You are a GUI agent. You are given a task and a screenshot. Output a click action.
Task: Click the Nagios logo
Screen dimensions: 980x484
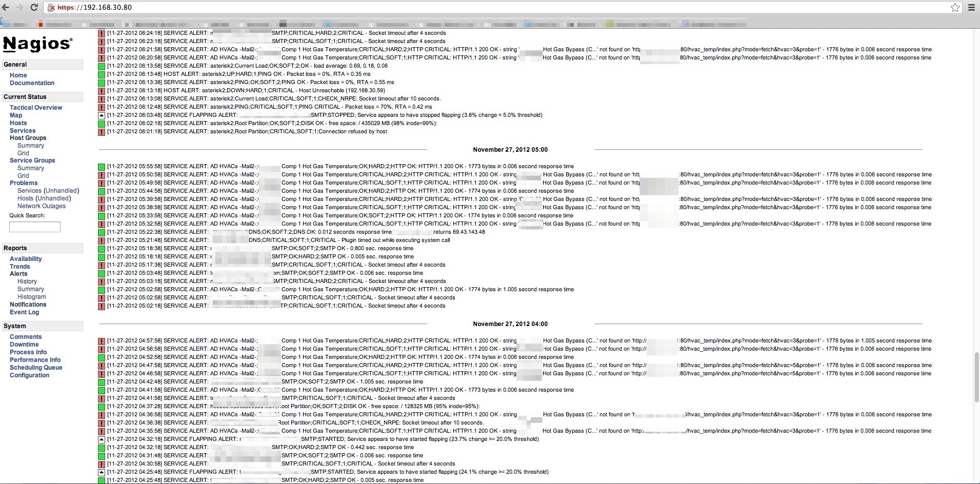37,44
